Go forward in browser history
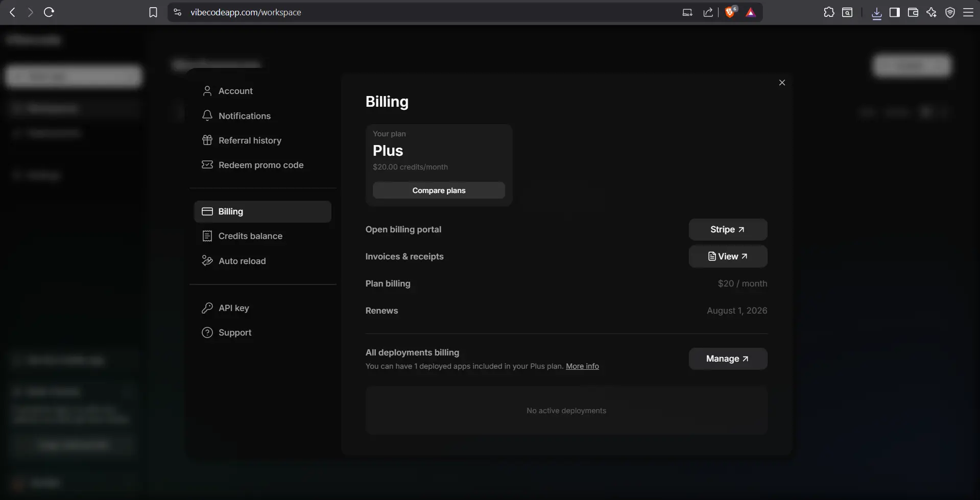The width and height of the screenshot is (980, 500). (x=30, y=12)
